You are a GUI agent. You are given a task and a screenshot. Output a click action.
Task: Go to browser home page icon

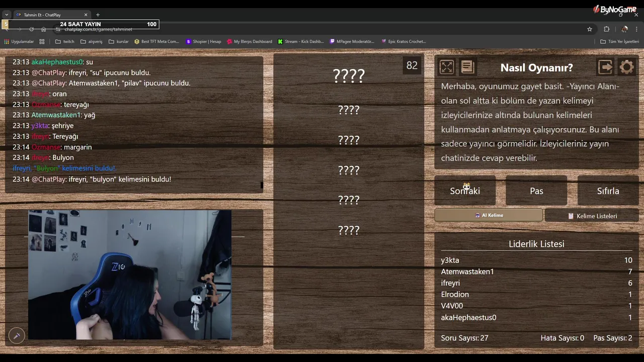click(44, 29)
